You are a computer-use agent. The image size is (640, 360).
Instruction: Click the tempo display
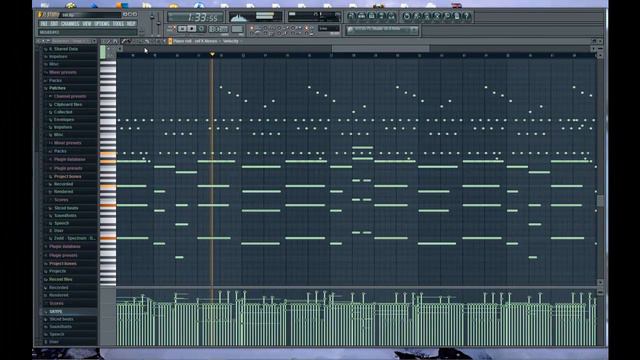(x=218, y=29)
